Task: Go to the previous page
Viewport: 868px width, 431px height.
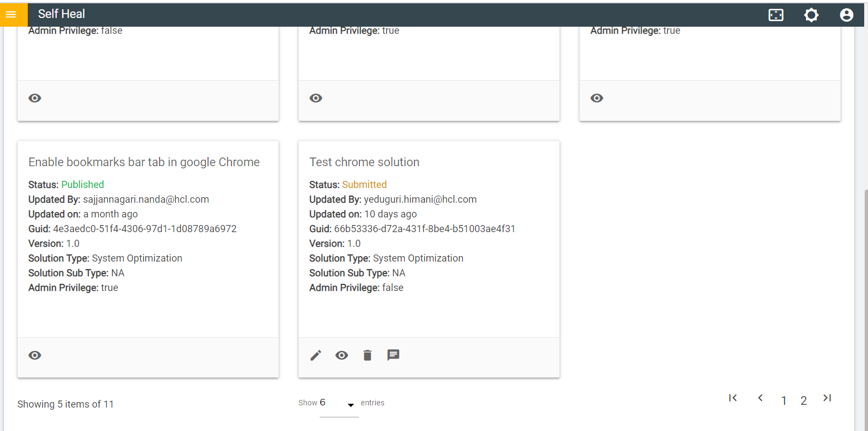Action: point(760,398)
